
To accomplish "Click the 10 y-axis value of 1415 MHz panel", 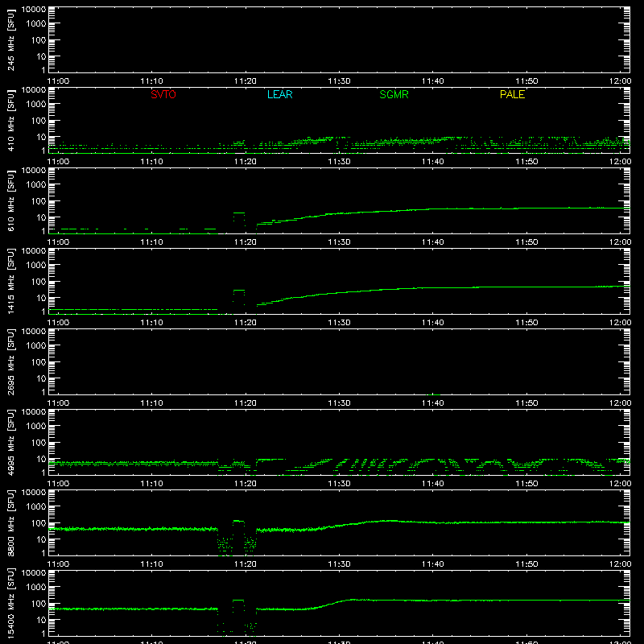I will 41,298.
